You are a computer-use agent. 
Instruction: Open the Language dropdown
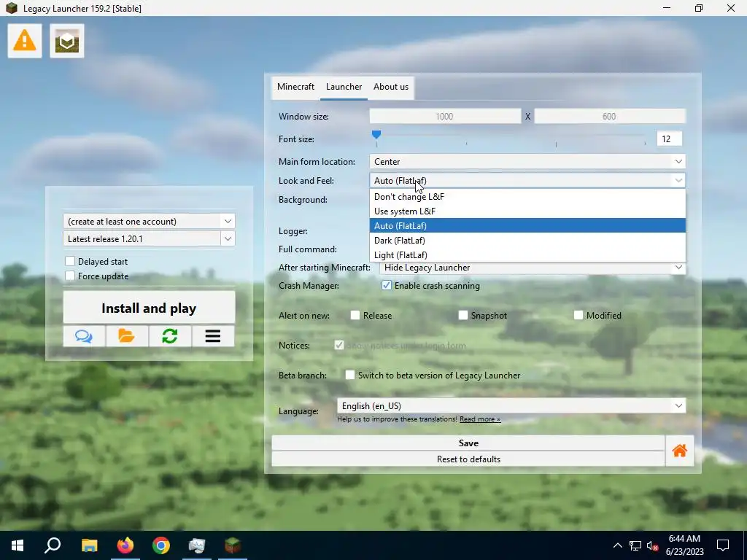click(511, 405)
